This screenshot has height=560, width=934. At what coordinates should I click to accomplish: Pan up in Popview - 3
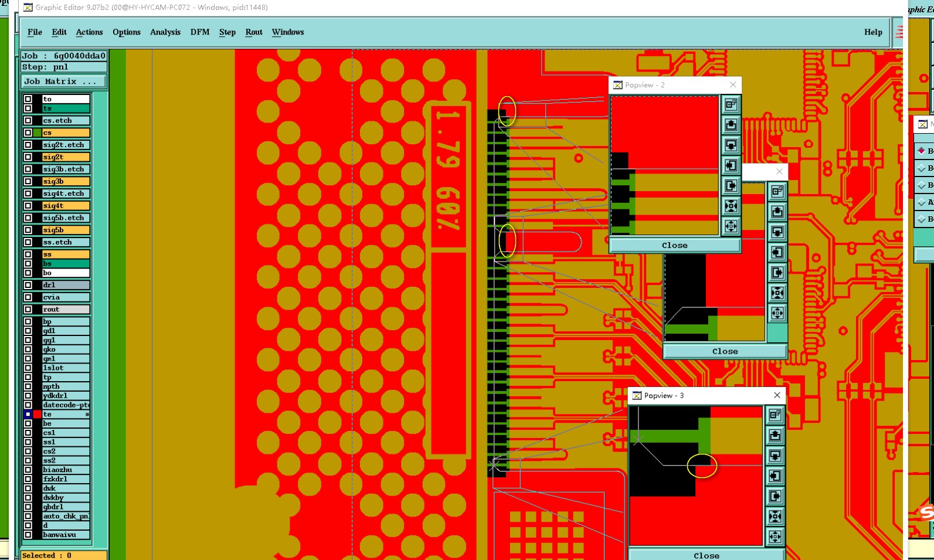tap(775, 435)
